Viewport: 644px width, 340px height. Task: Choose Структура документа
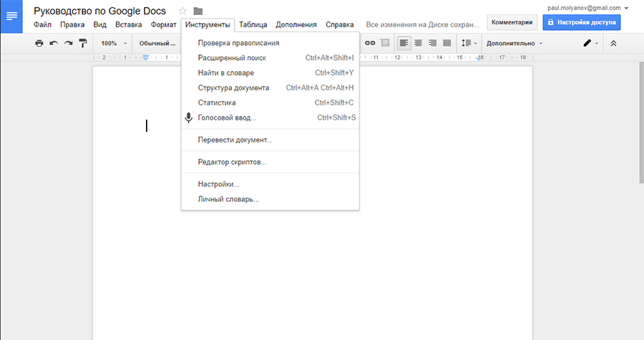click(270, 88)
